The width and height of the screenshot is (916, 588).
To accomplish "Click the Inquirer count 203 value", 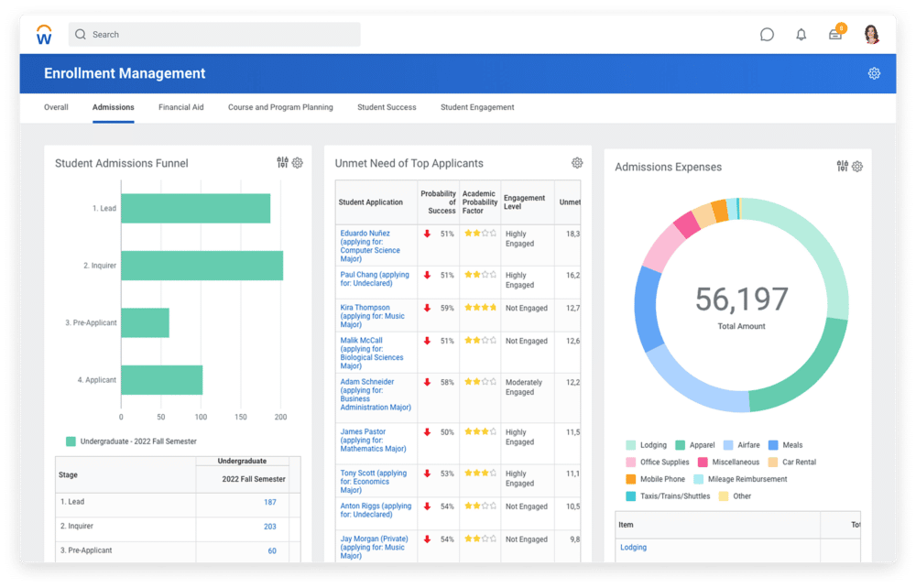I will click(x=269, y=527).
